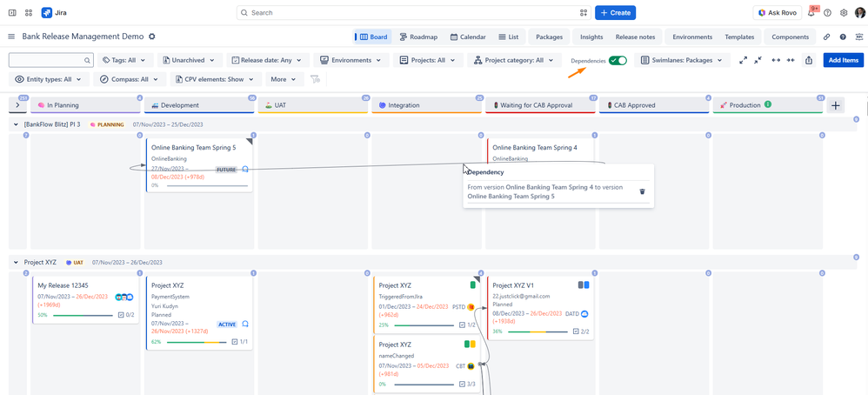Open the Environments tab
This screenshot has width=868, height=395.
(692, 37)
